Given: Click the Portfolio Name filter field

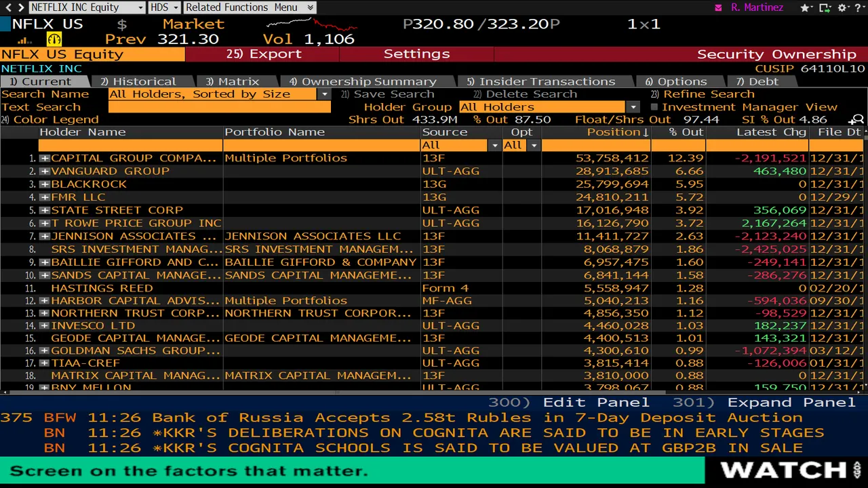Looking at the screenshot, I should click(x=321, y=145).
